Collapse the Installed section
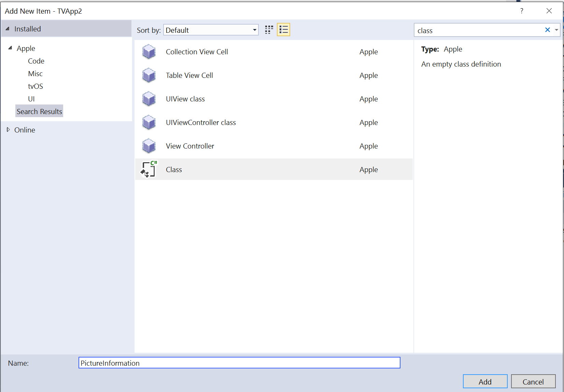564x392 pixels. (x=8, y=29)
